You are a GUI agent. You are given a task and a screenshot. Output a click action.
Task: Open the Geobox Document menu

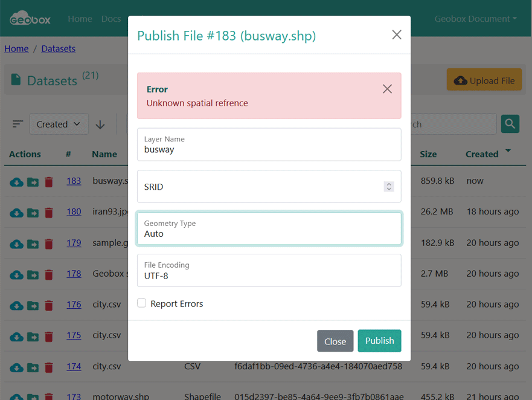pos(475,19)
